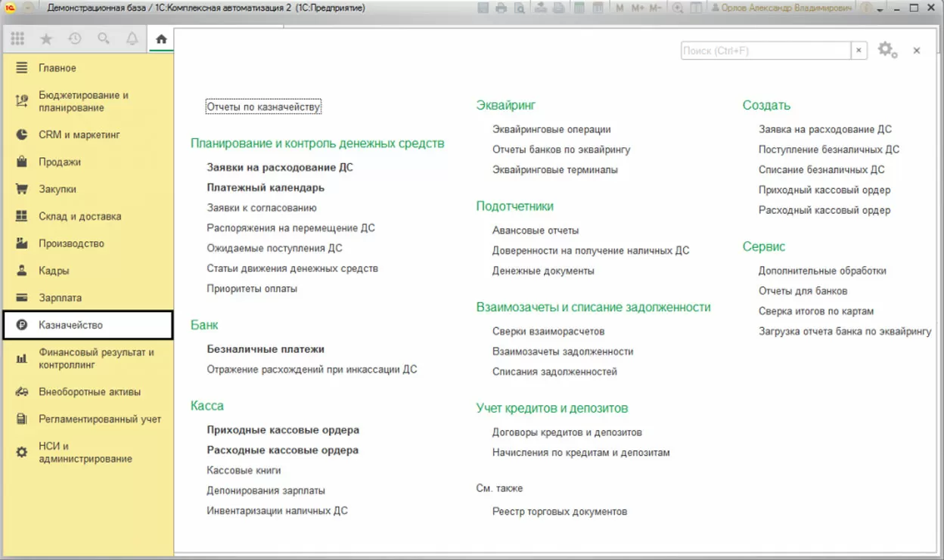Viewport: 944px width, 560px height.
Task: Select the Казначейство section
Action: click(x=87, y=325)
